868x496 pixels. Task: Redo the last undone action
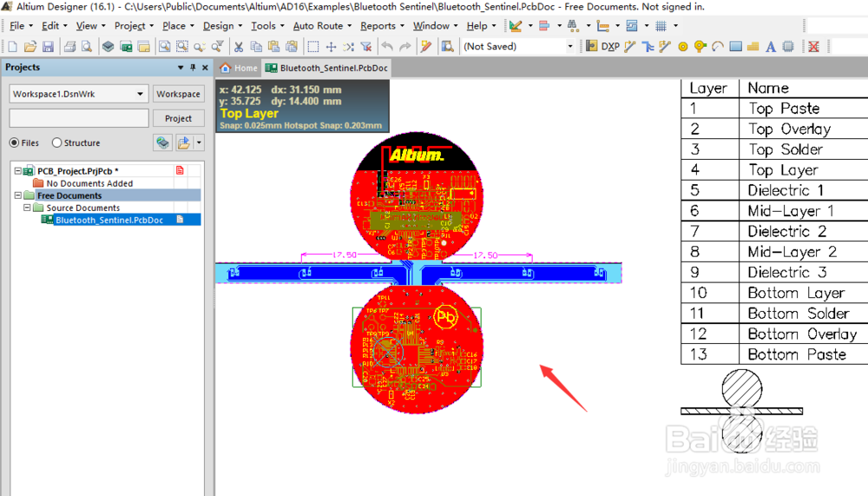(405, 47)
